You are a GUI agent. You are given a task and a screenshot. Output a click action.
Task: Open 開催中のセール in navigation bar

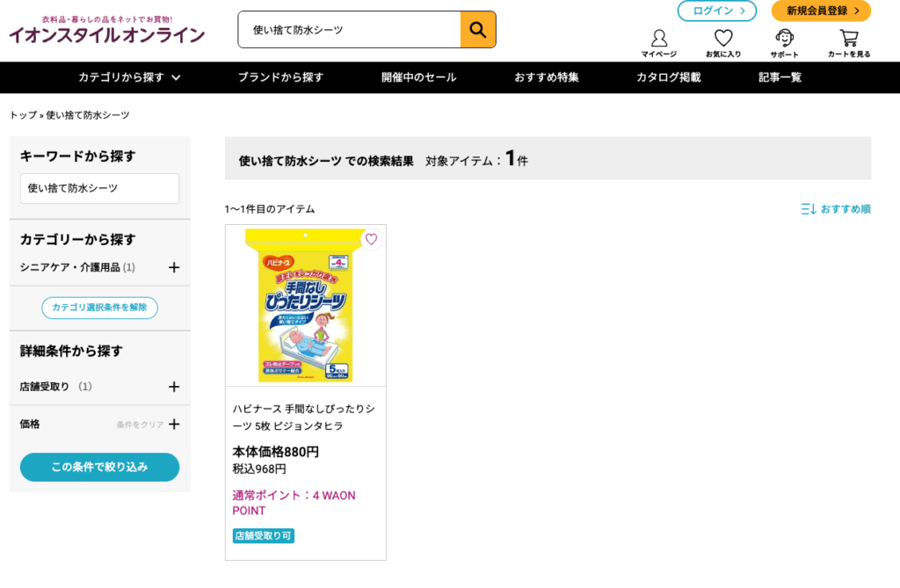[x=419, y=77]
